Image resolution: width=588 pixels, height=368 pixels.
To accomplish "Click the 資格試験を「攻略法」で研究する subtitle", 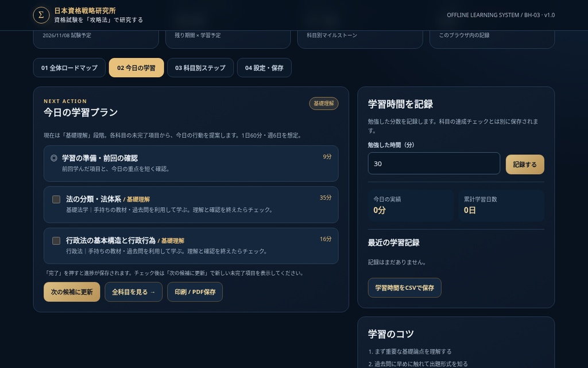I will [x=99, y=20].
